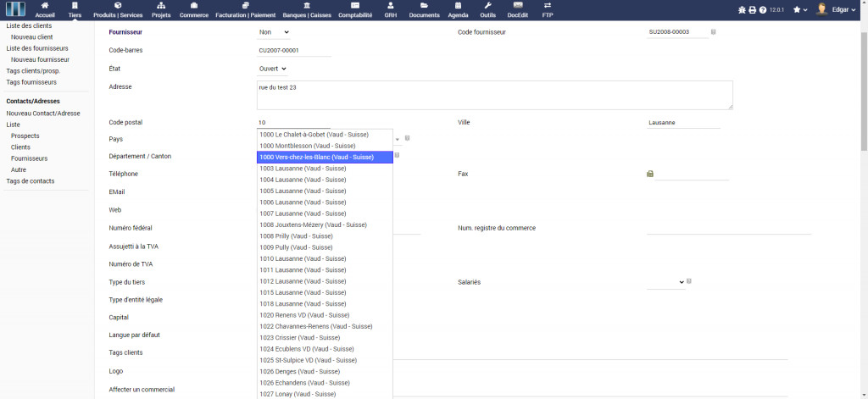Open the État Ouvert dropdown

(x=272, y=69)
